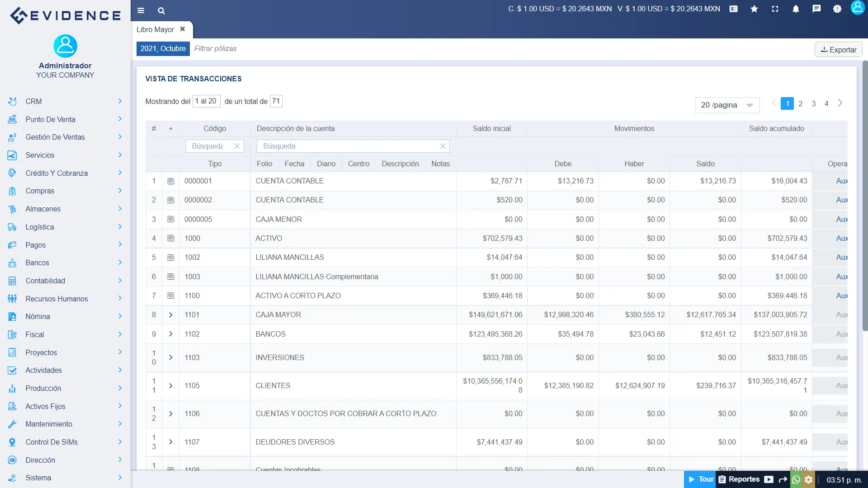Open the Activos Fijos menu
The width and height of the screenshot is (868, 488).
tap(65, 406)
